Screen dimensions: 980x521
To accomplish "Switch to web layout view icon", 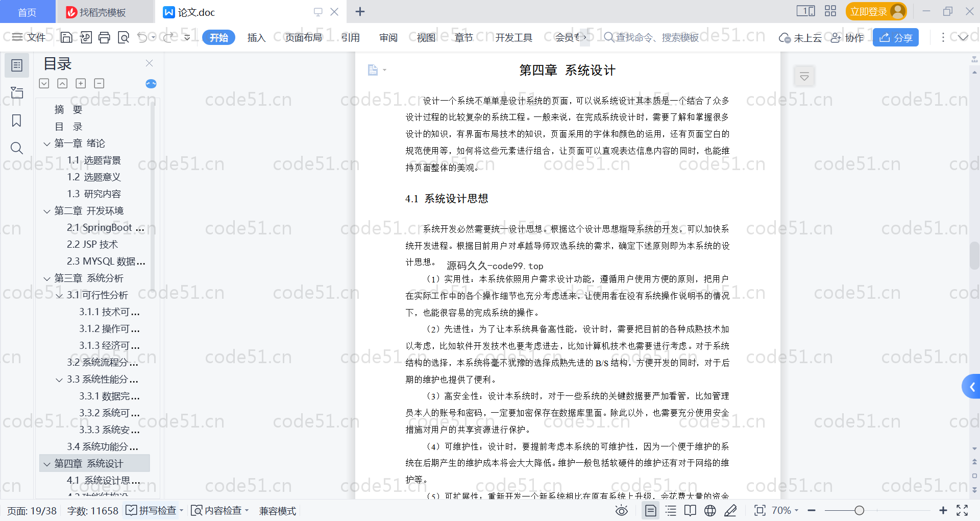I will click(x=710, y=510).
